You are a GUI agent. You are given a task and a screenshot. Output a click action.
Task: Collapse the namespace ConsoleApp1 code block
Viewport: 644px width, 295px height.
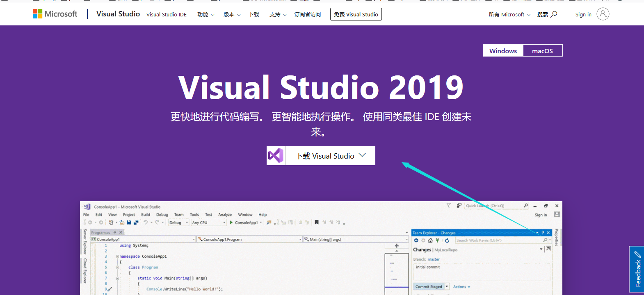tap(117, 256)
